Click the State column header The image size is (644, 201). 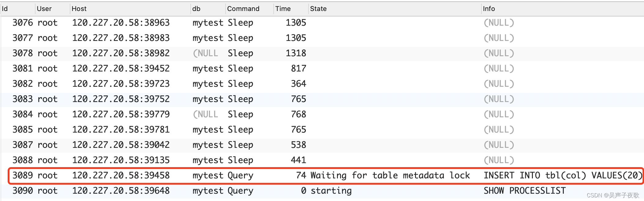(x=395, y=9)
